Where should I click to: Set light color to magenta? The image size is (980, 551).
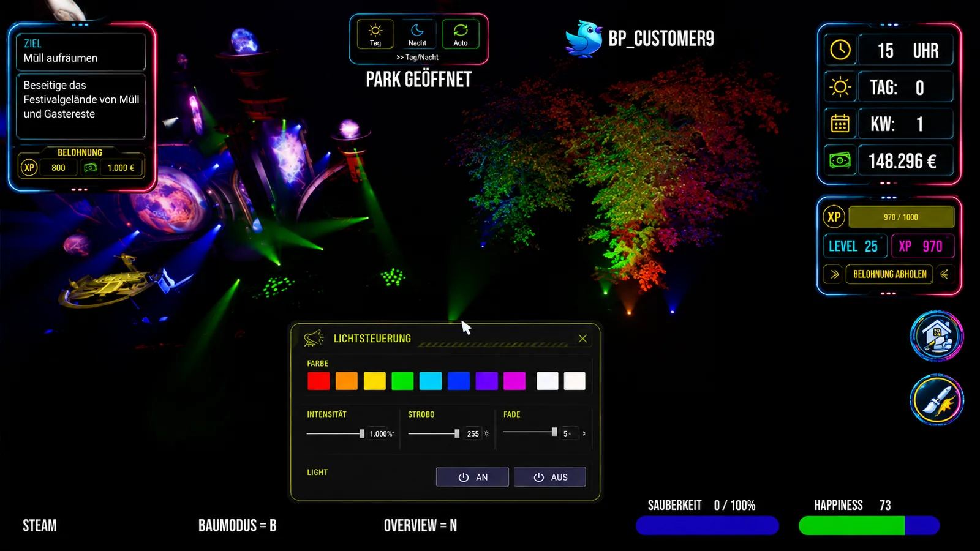(514, 381)
